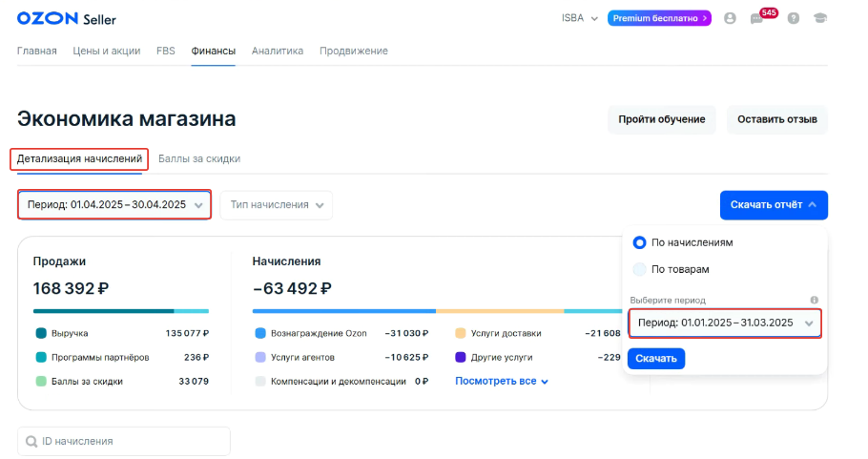Image resolution: width=868 pixels, height=459 pixels.
Task: Open the ISBA account dropdown
Action: 580,18
